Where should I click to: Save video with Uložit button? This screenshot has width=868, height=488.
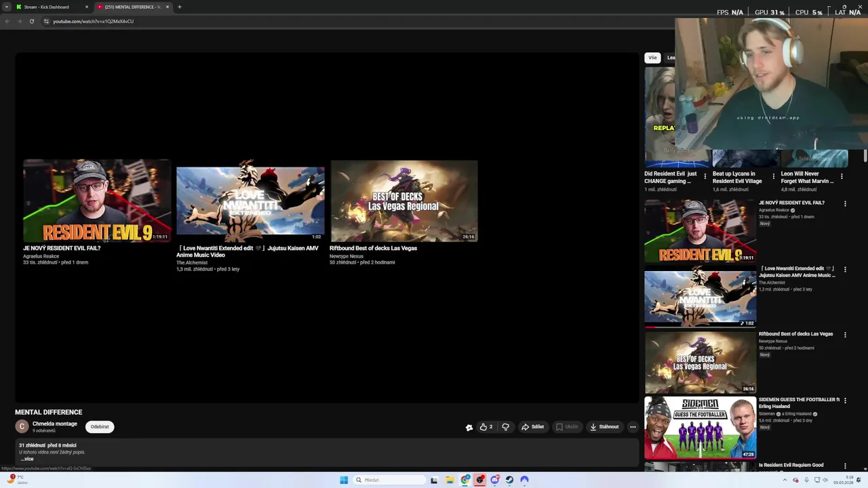click(567, 427)
